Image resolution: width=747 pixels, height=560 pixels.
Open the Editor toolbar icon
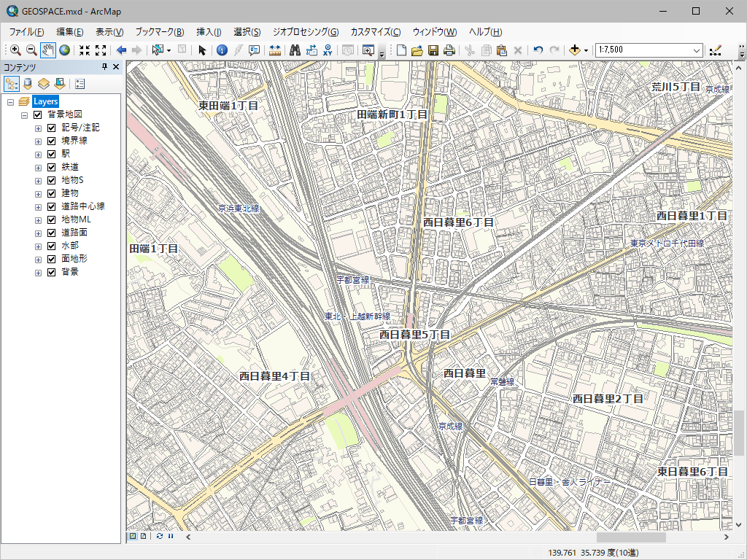[715, 50]
